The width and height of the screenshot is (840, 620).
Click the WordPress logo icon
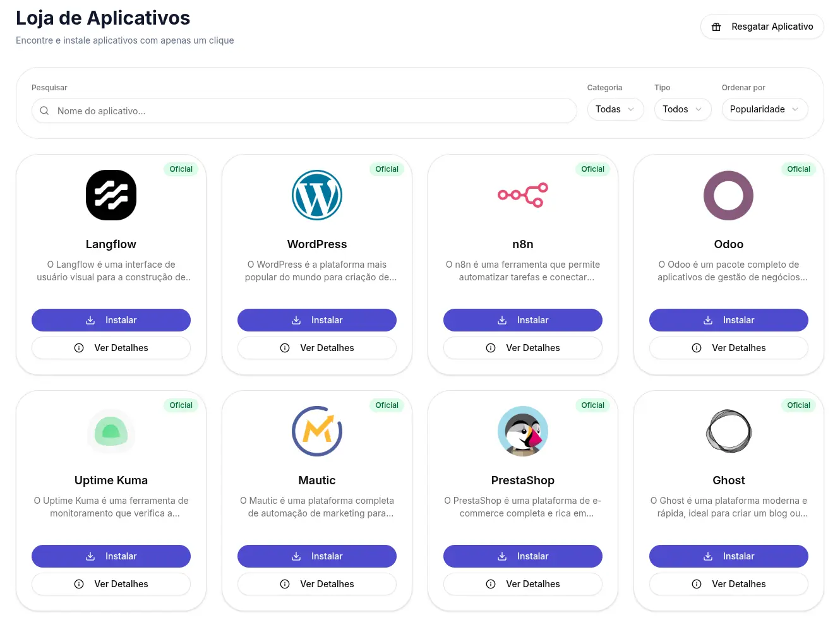317,195
